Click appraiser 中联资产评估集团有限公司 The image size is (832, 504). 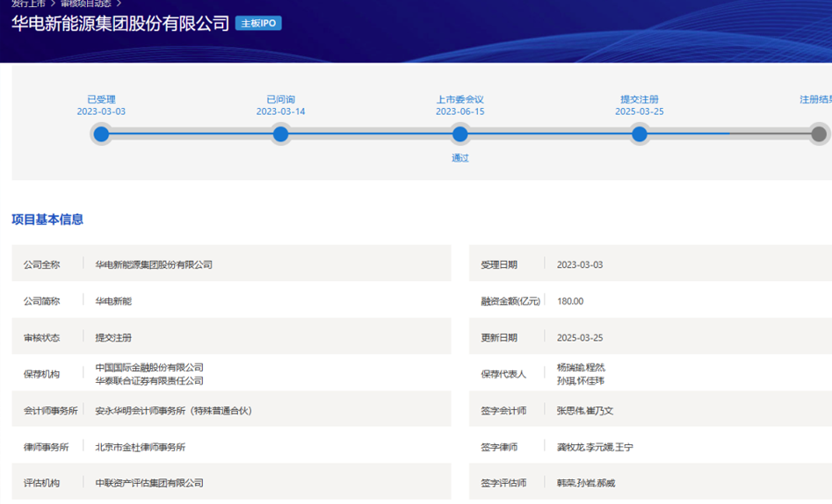[149, 483]
